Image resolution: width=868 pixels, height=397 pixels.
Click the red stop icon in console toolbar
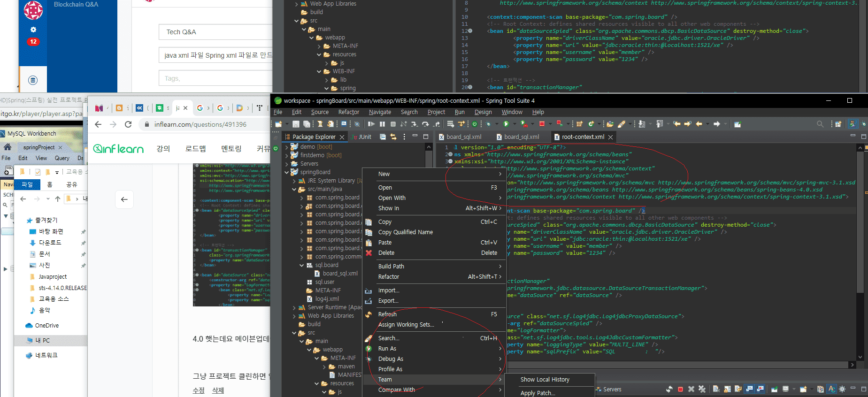(x=680, y=389)
